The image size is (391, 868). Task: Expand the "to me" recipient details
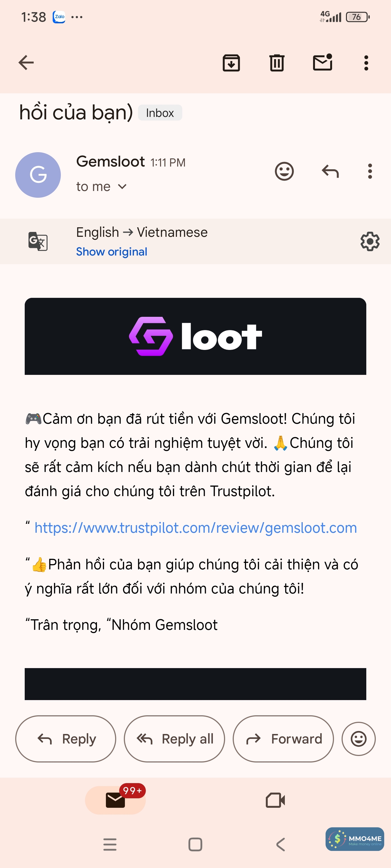pos(101,186)
